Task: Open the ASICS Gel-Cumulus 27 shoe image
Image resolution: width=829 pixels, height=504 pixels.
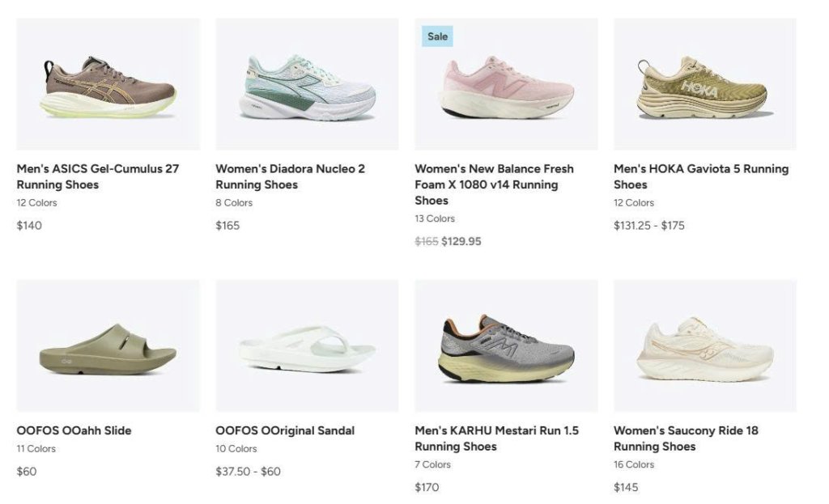Action: point(108,85)
